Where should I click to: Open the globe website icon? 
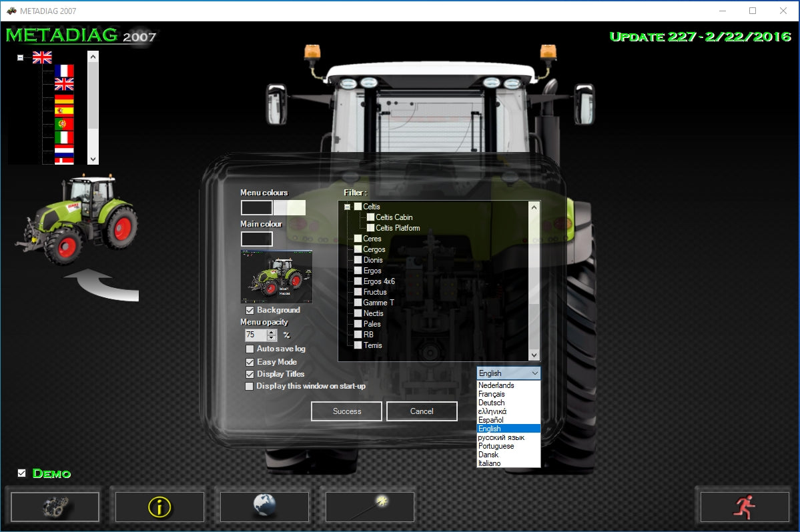tap(264, 507)
